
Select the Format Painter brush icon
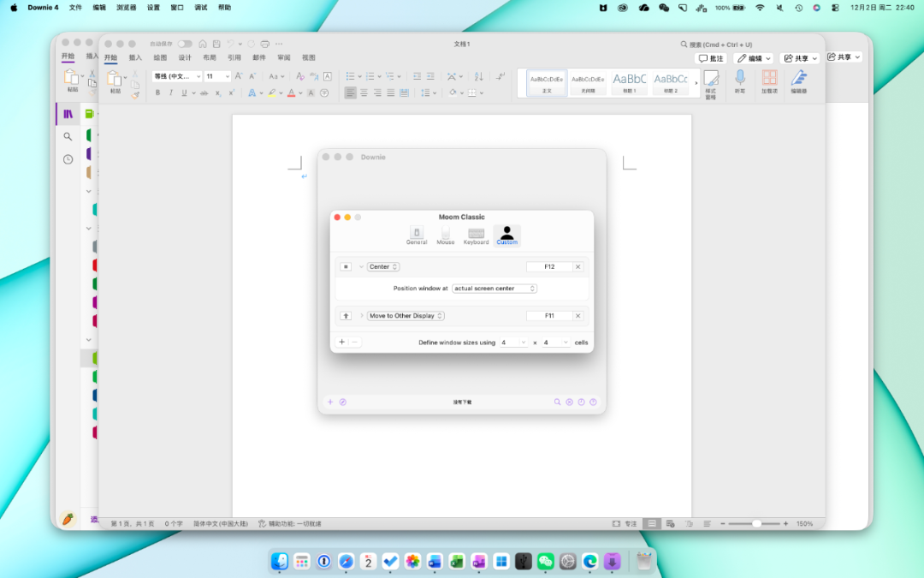point(134,95)
